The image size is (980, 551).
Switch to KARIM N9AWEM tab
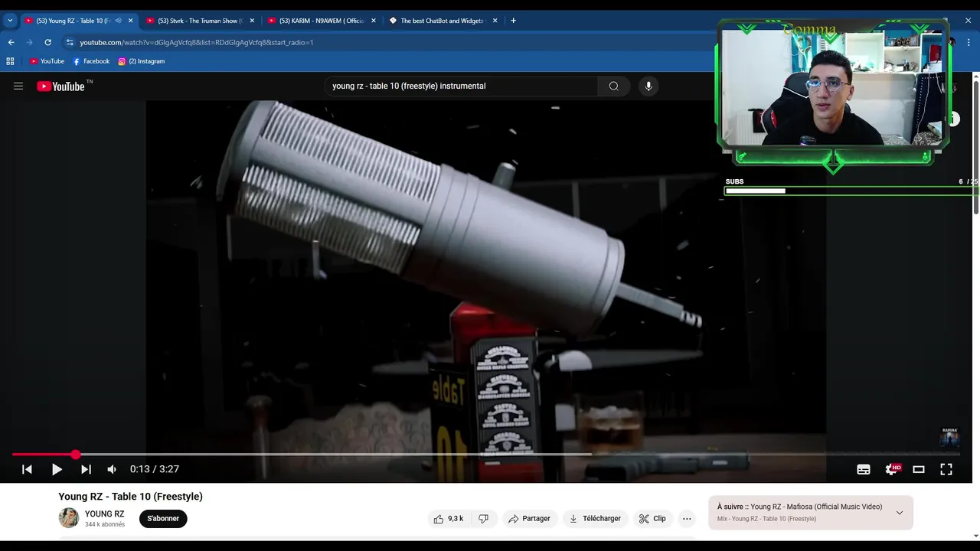pyautogui.click(x=322, y=21)
